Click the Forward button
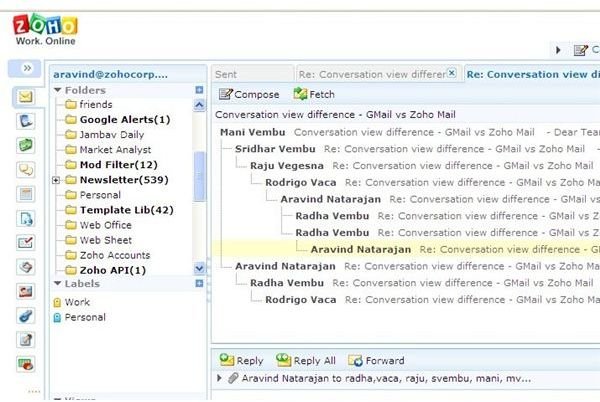 (x=377, y=361)
